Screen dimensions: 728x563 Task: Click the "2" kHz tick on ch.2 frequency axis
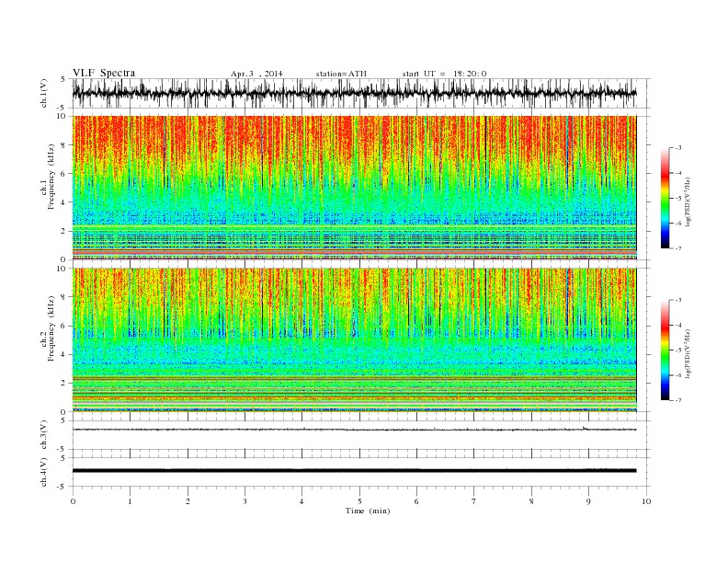pyautogui.click(x=64, y=384)
